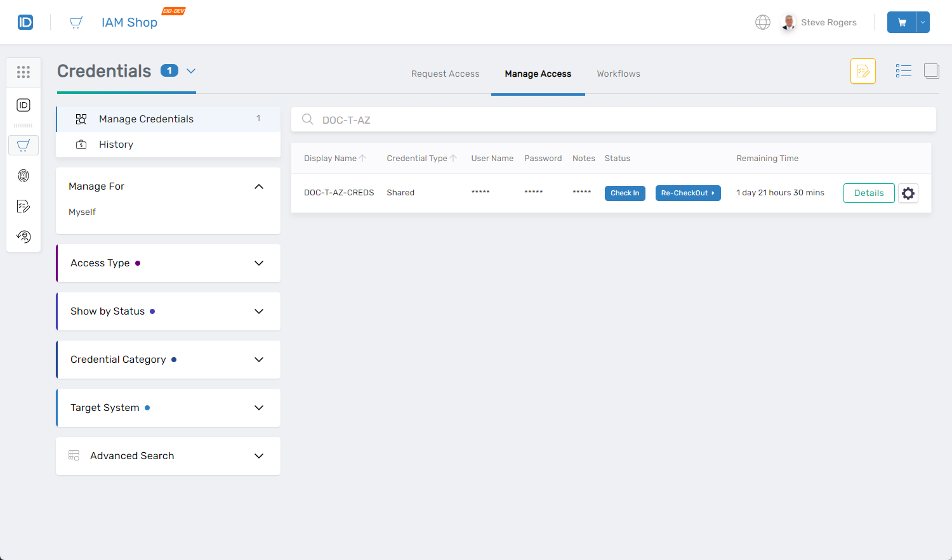Screen dimensions: 952x560
Task: Select the fingerprint icon in sidebar
Action: click(23, 176)
